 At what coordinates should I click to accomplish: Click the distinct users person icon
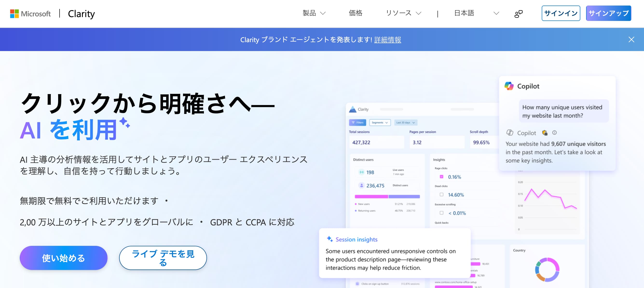pyautogui.click(x=362, y=185)
